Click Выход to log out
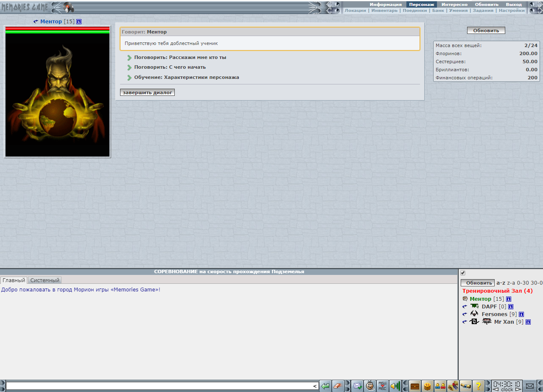This screenshot has width=543, height=392. click(x=514, y=4)
